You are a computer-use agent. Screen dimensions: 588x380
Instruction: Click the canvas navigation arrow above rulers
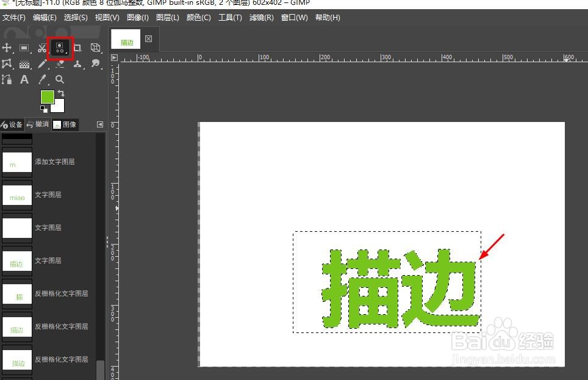click(x=115, y=57)
